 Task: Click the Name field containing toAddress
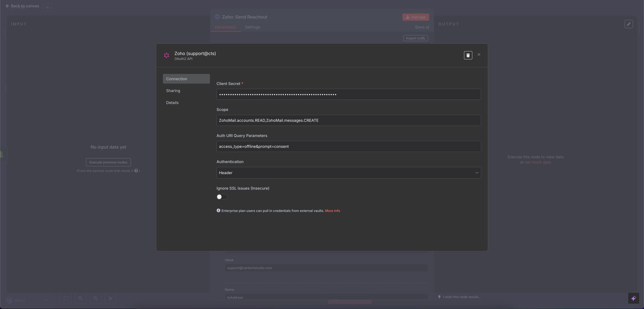326,297
